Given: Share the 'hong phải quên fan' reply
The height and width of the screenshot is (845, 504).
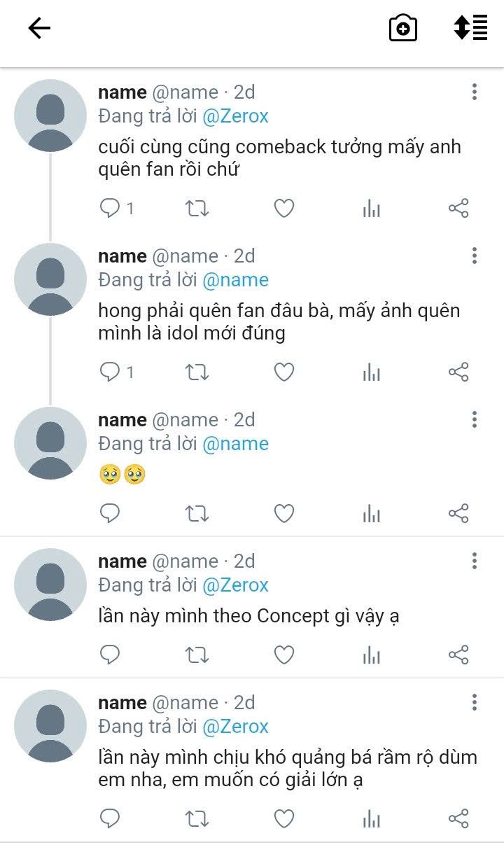Looking at the screenshot, I should coord(458,372).
